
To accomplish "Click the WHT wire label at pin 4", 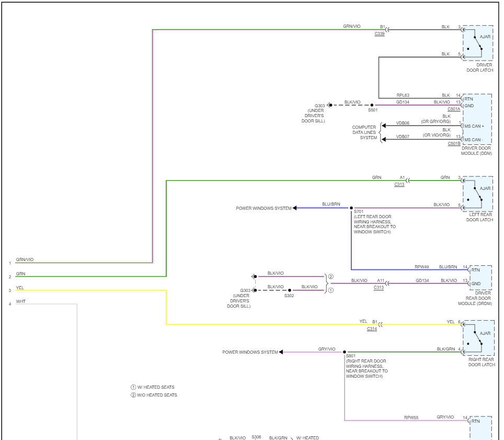I will 20,301.
